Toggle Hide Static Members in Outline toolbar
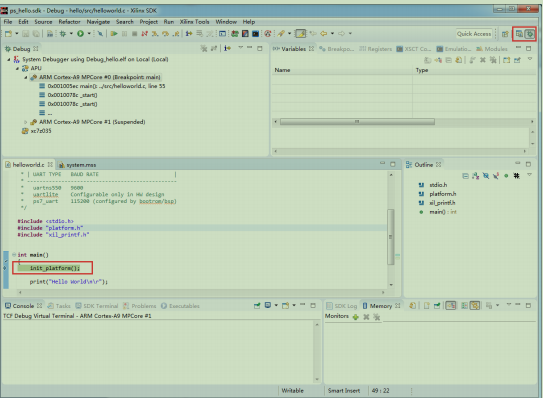Image resolution: width=543 pixels, height=398 pixels. 496,176
